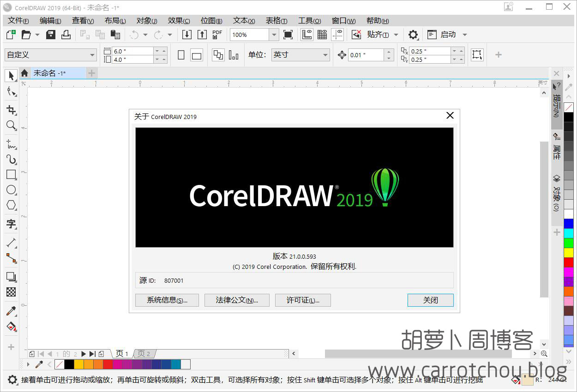Set page orientation to landscape
The width and height of the screenshot is (577, 392).
click(197, 55)
